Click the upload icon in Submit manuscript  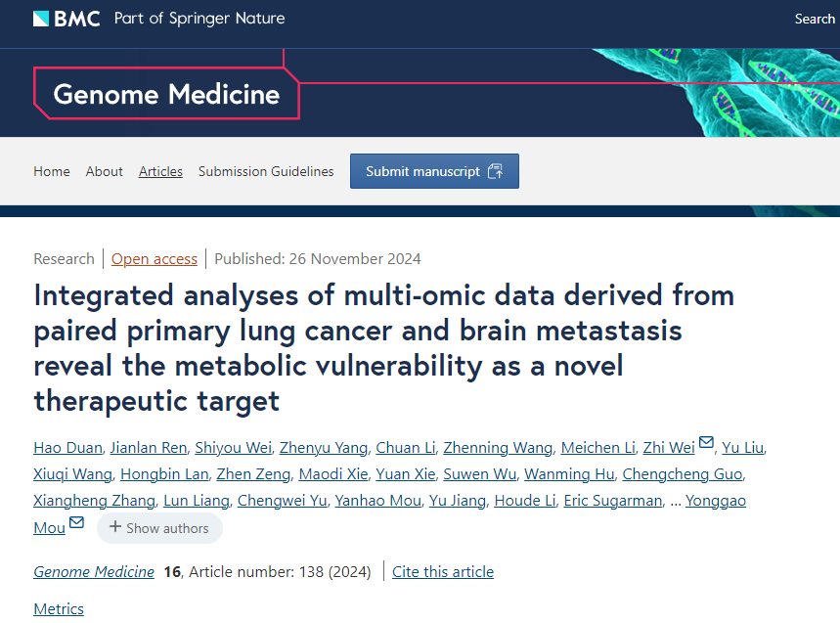[x=495, y=171]
